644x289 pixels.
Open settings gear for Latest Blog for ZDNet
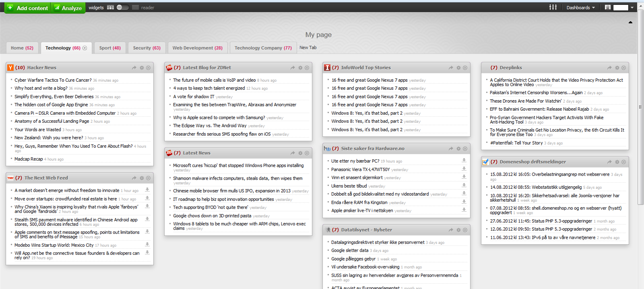pos(300,68)
